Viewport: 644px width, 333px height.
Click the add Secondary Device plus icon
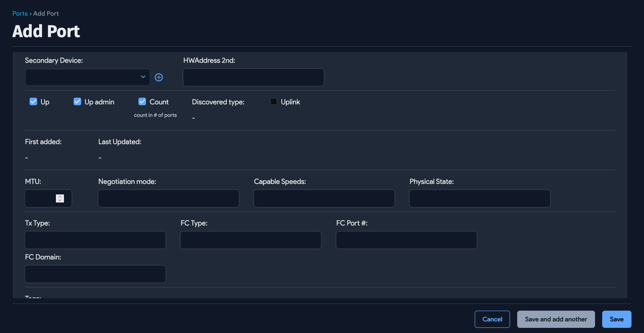click(159, 77)
